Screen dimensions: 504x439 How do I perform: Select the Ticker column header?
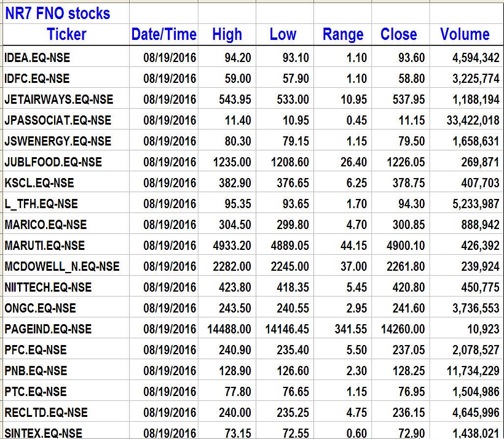[66, 34]
